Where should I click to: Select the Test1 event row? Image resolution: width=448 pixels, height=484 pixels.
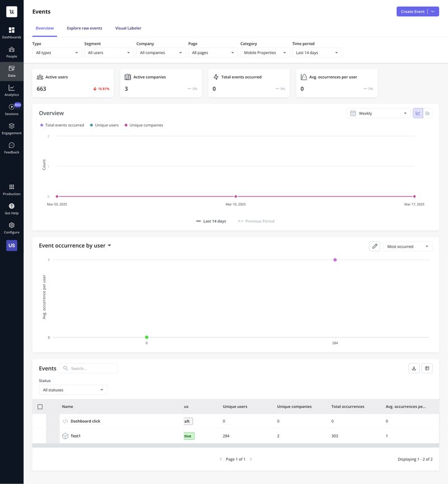pos(76,435)
